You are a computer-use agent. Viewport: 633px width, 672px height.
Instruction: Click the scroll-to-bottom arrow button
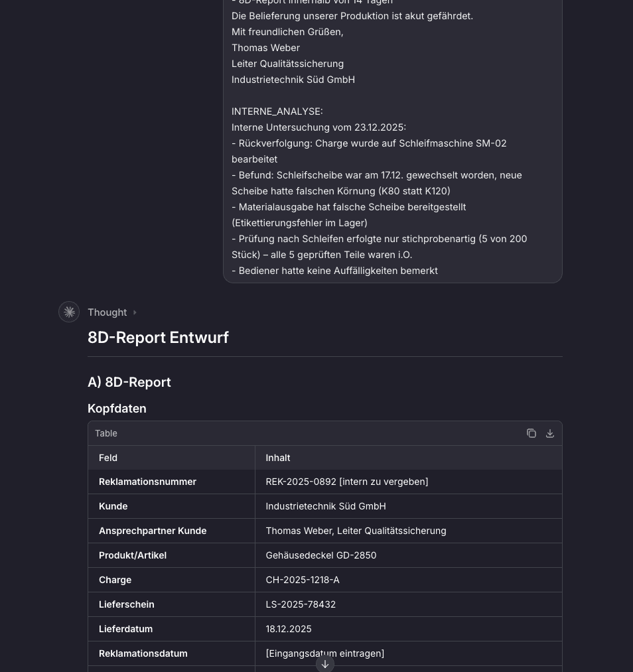(x=325, y=664)
